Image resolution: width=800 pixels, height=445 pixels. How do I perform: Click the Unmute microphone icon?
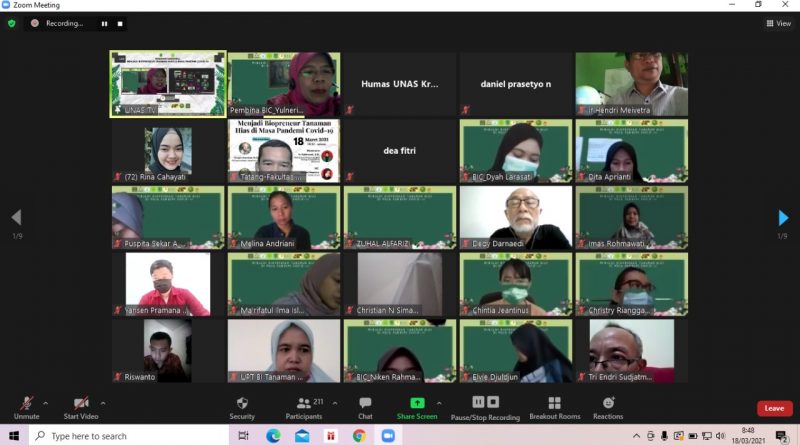pyautogui.click(x=27, y=403)
